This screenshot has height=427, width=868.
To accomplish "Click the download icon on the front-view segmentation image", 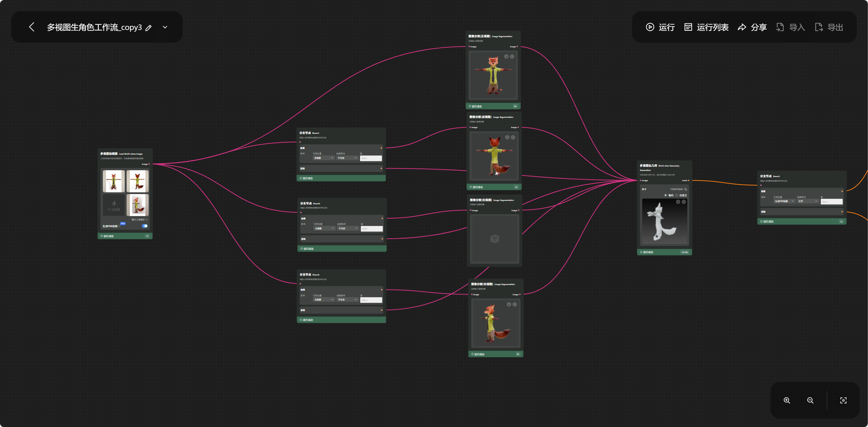I will [x=506, y=57].
